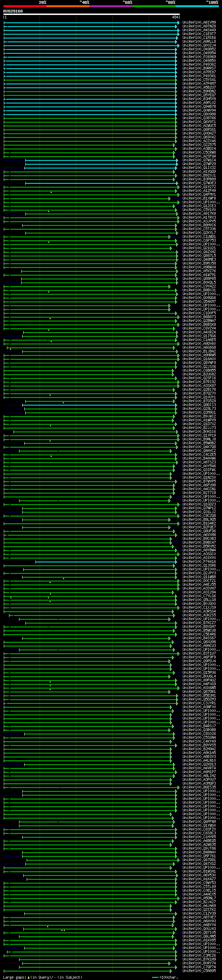
Task: Select the UniRef100_Q5F761 label
Action: [x=199, y=856]
